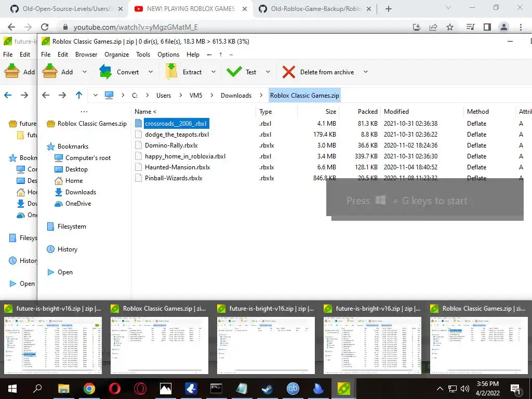Click Filesystem in the front window sidebar
Screen dimensions: 532x399
[x=72, y=227]
